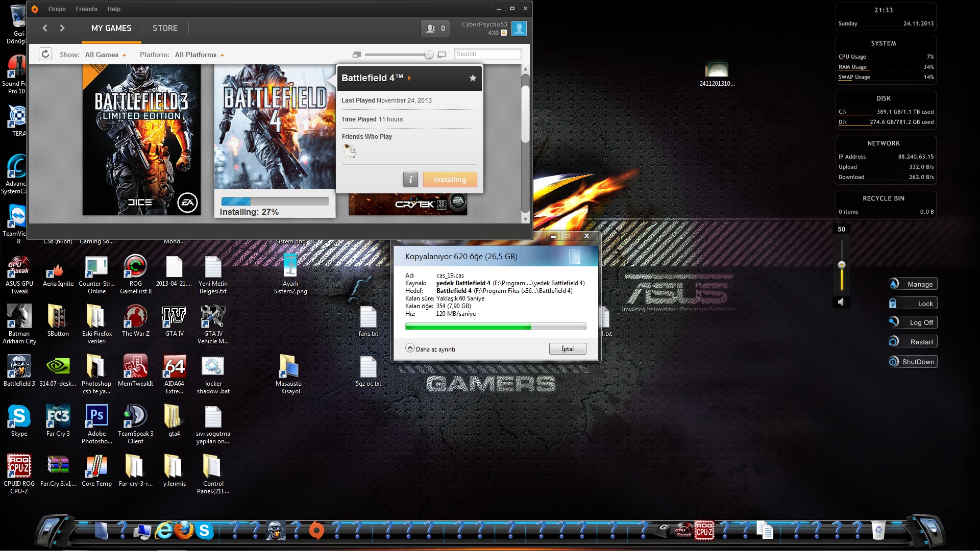Open the Counter-Strike Online desktop icon
This screenshot has height=551, width=980.
pos(96,275)
